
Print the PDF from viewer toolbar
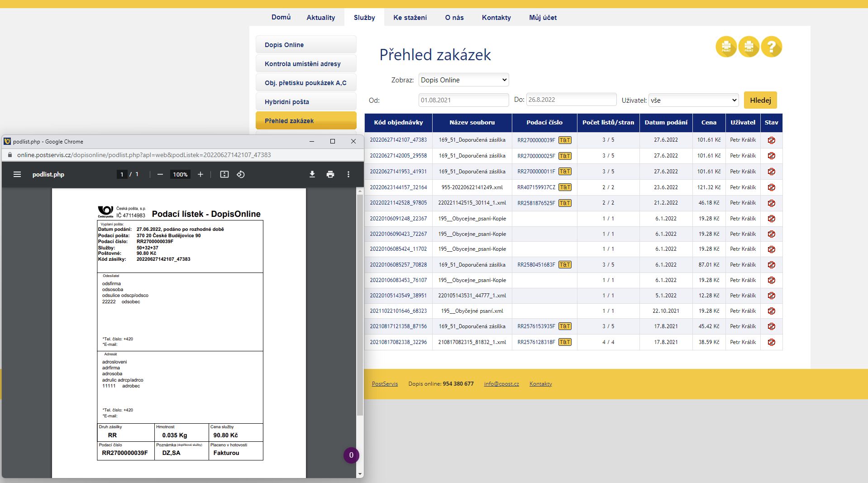(x=330, y=174)
